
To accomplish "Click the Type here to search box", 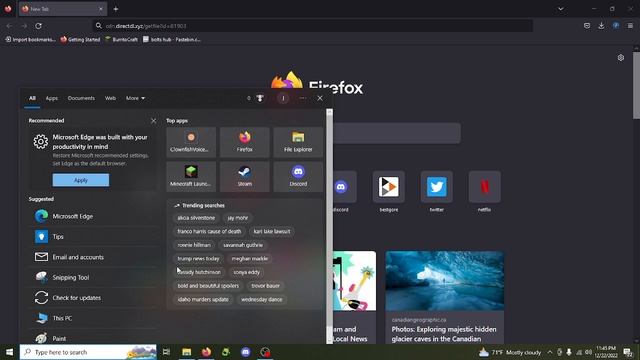I will (88, 352).
